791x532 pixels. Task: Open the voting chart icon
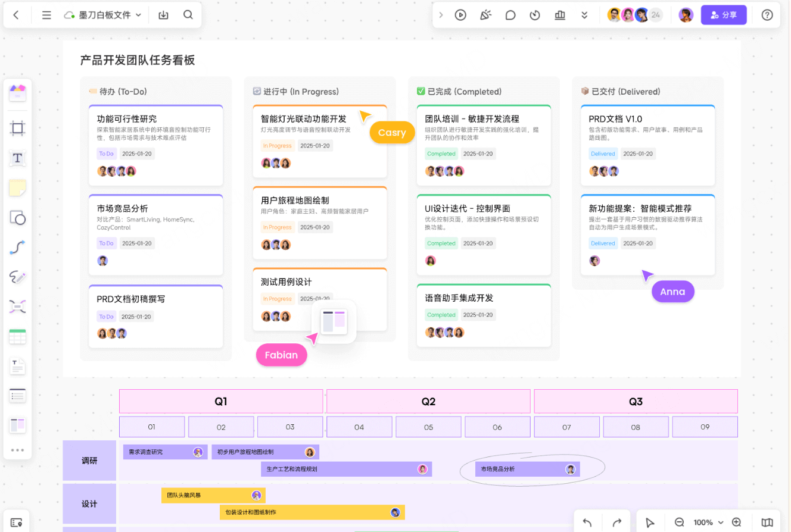coord(560,15)
